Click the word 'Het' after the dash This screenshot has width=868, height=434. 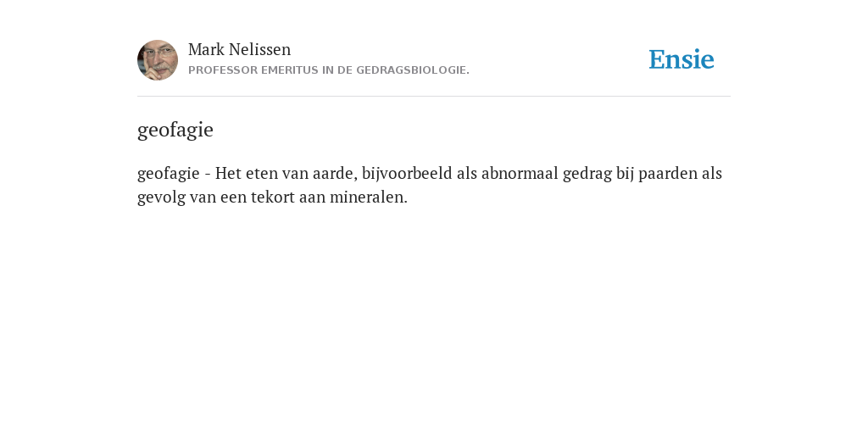coord(228,173)
